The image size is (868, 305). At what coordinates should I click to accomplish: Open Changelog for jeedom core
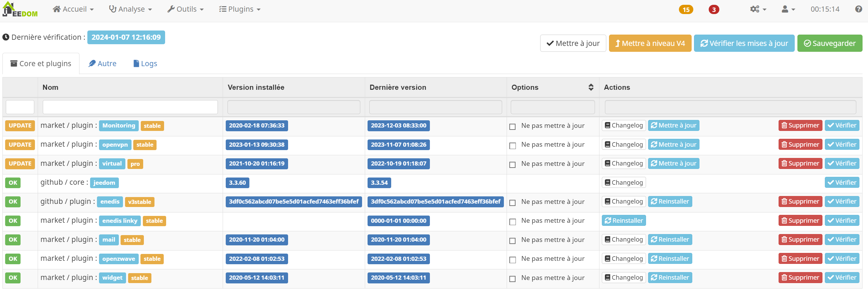click(x=624, y=182)
